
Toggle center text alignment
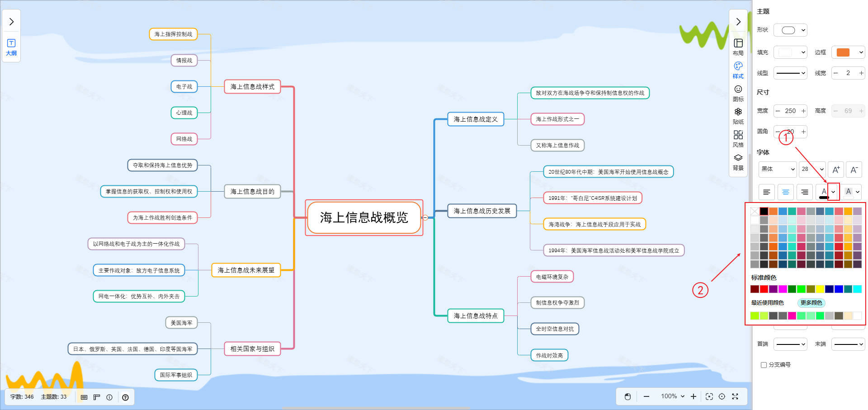pyautogui.click(x=785, y=192)
